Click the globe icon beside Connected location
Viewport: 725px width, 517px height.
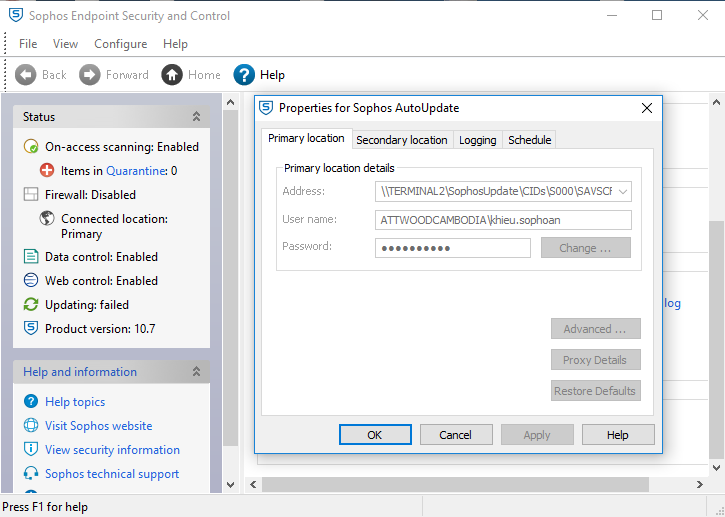[47, 219]
